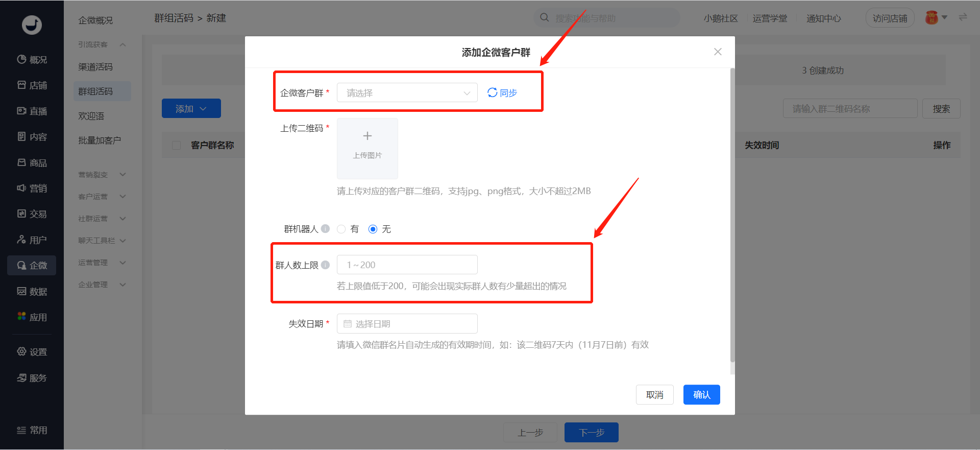Click the plus icon to upload QR image

coord(367,136)
